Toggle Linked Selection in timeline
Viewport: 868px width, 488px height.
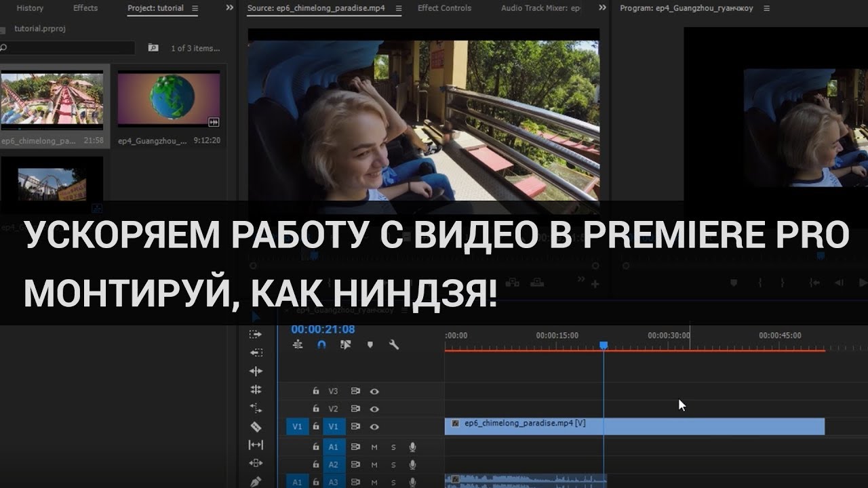(x=345, y=344)
